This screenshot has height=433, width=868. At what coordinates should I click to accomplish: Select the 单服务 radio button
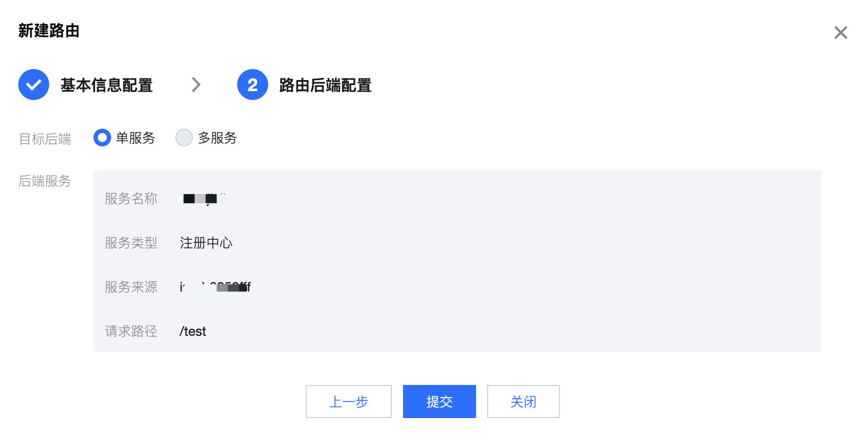pyautogui.click(x=102, y=138)
